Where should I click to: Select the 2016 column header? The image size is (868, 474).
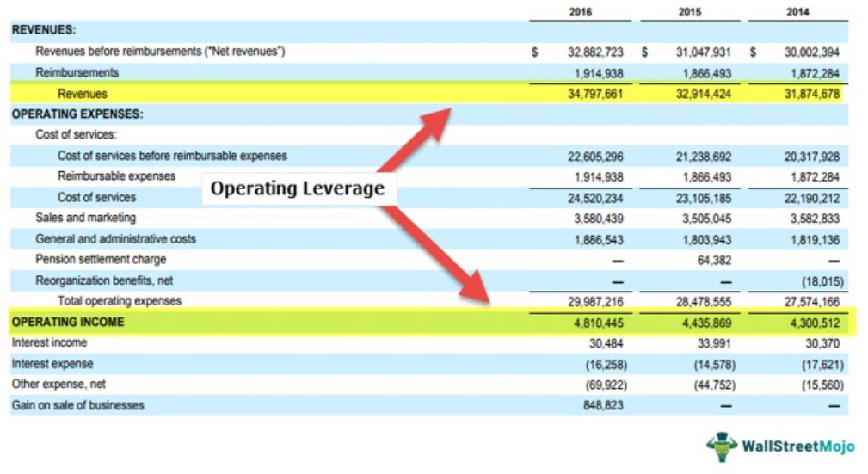(x=580, y=12)
